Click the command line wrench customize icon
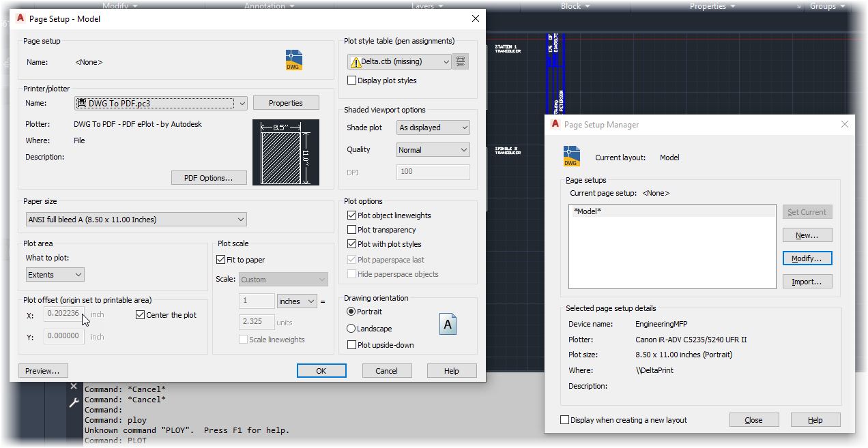The image size is (868, 448). click(74, 403)
